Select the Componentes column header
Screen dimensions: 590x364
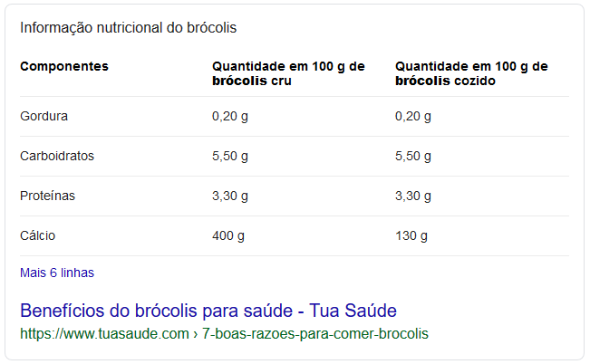(x=64, y=66)
